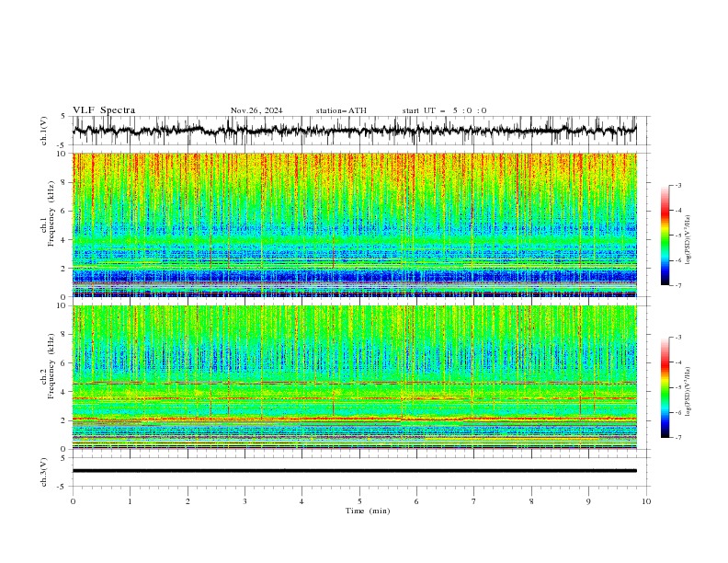
Task: Click the ch.2 color bar "log(PSD)(V²/Hz)" label
Action: (688, 392)
